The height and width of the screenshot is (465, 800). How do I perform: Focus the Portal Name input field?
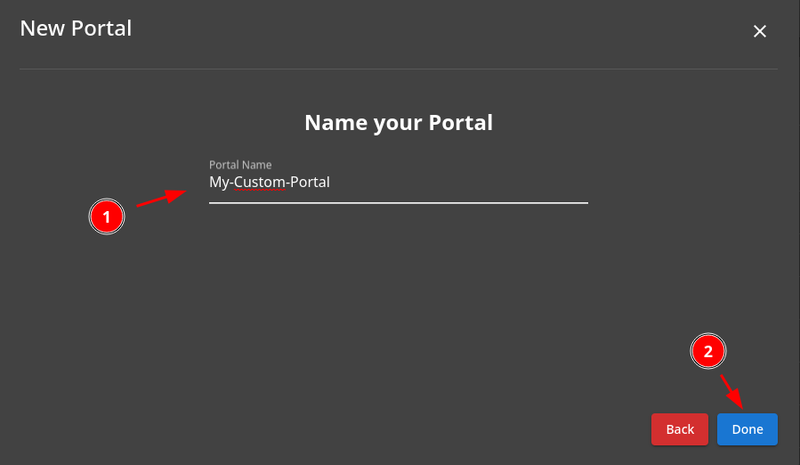click(398, 183)
